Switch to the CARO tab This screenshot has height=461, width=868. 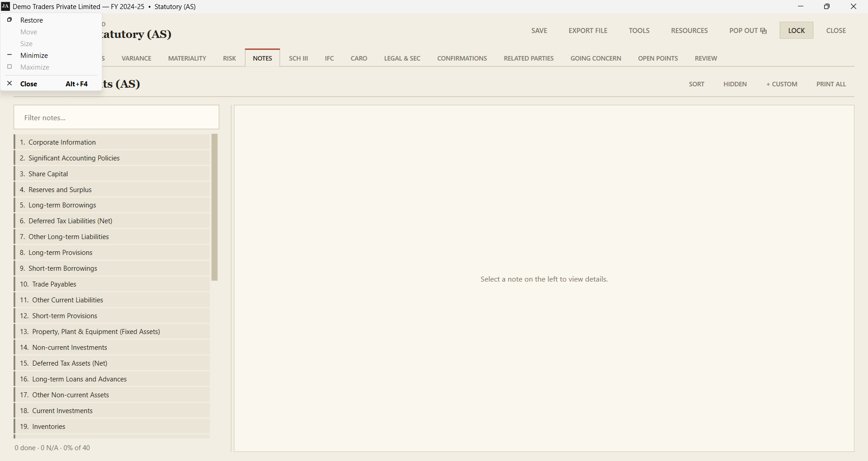click(x=359, y=58)
